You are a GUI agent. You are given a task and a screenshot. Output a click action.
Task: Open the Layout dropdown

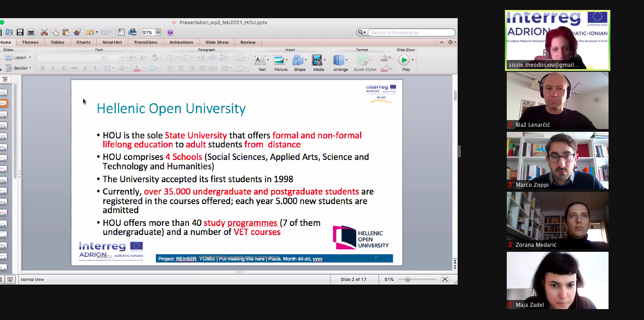[18, 58]
